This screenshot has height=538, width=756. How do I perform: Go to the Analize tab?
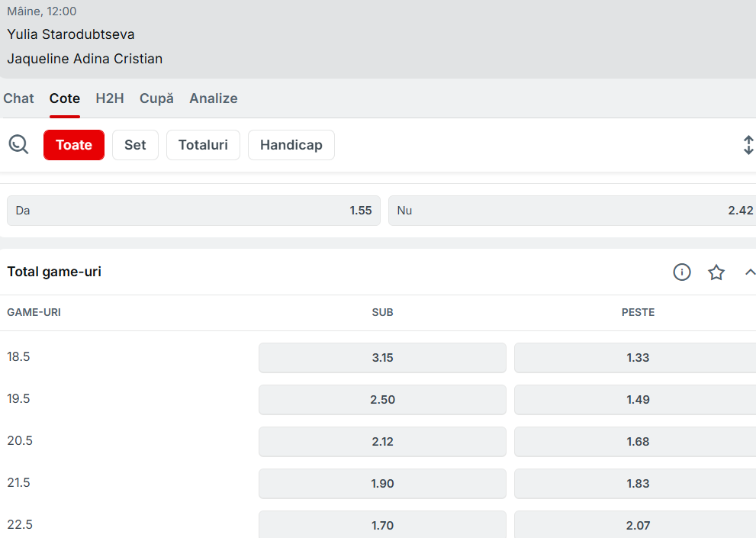[214, 98]
